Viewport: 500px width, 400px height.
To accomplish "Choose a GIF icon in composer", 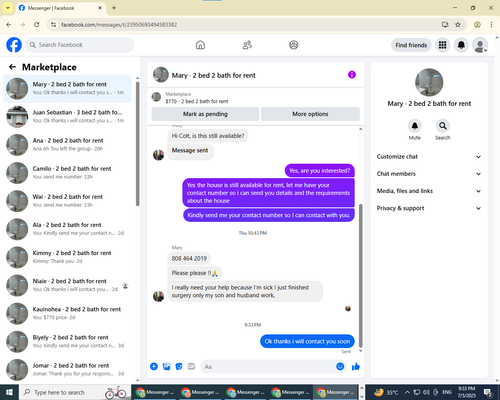I will (x=191, y=367).
